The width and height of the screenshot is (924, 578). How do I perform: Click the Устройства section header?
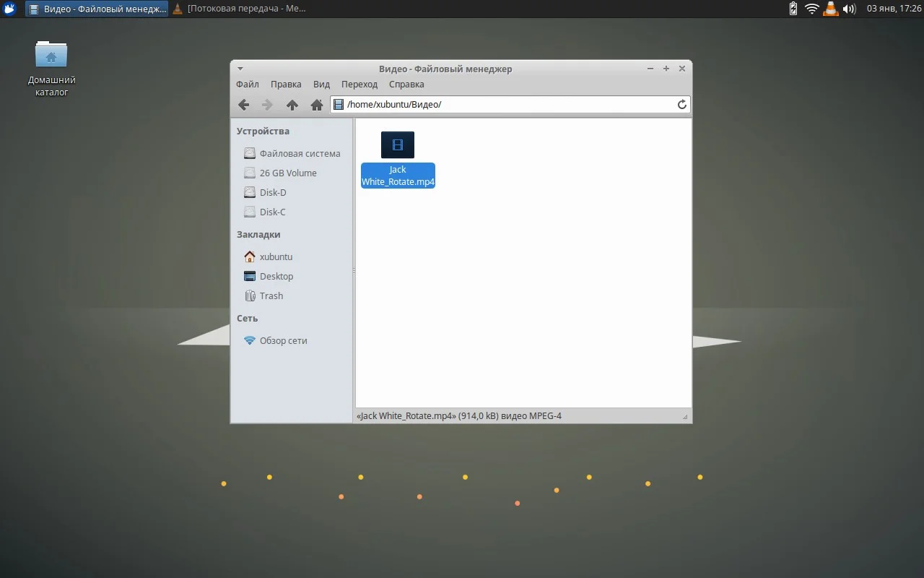[263, 131]
